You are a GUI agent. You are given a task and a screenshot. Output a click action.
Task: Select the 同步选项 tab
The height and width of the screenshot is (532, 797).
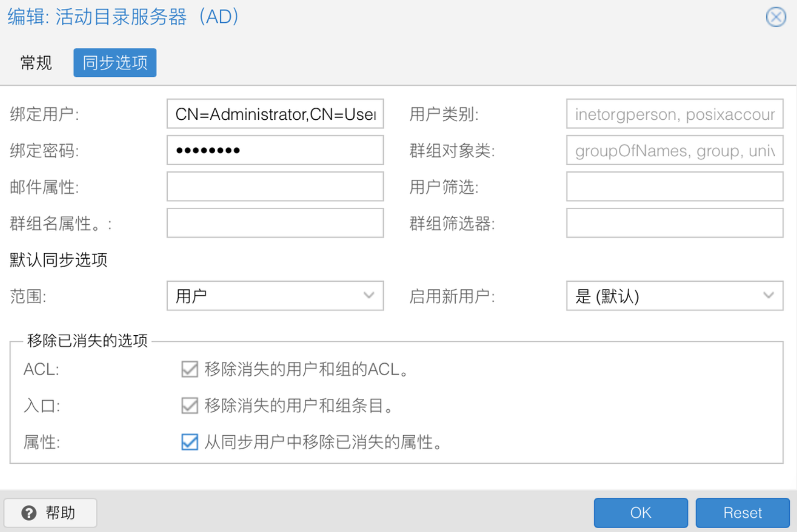[x=115, y=63]
